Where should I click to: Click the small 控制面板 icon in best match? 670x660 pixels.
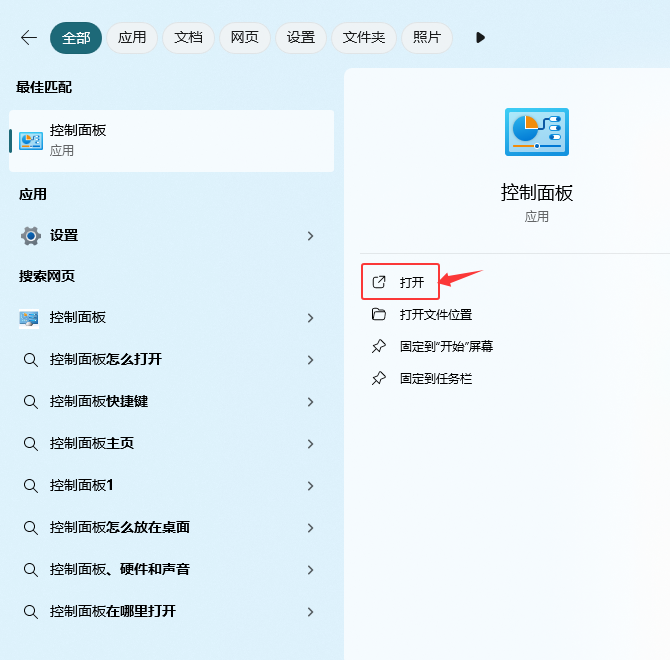[x=31, y=141]
